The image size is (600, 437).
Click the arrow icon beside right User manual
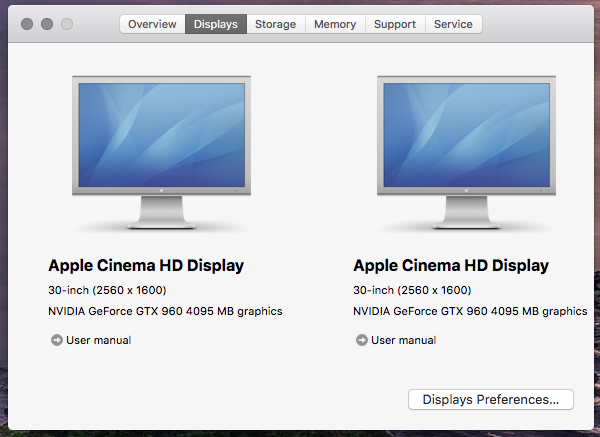362,340
